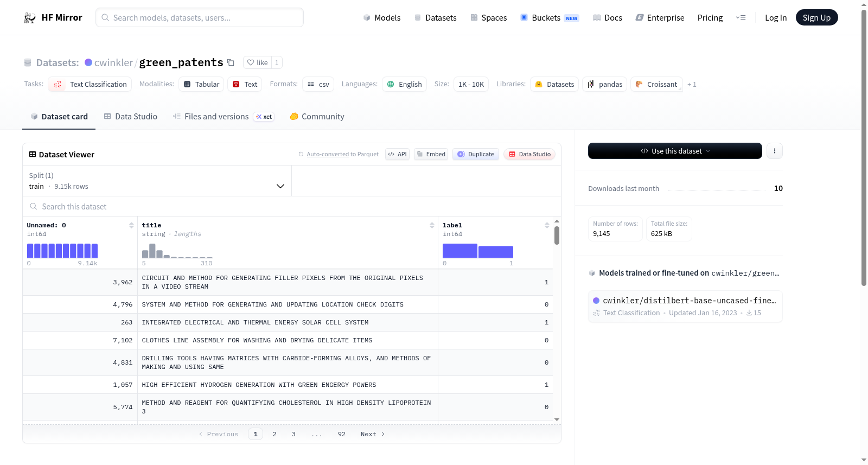Open the more navigation menu icon
Viewport: 868px width, 465px height.
coord(741,17)
